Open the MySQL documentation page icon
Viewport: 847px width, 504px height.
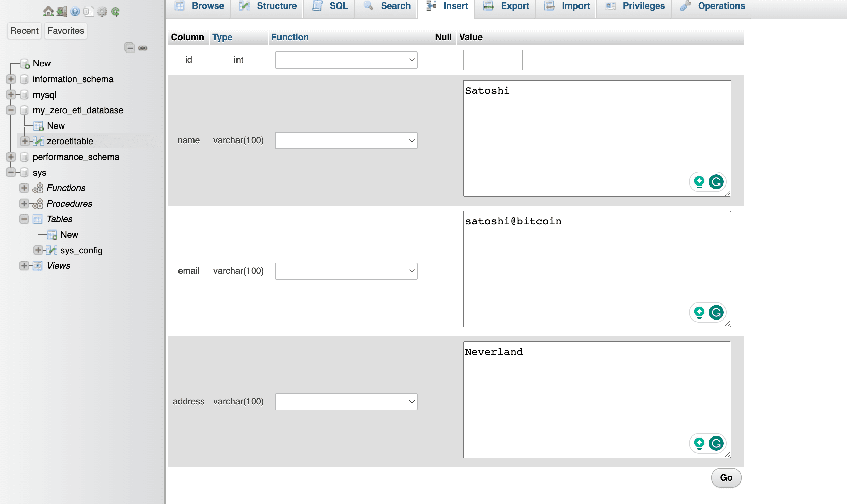click(x=88, y=12)
